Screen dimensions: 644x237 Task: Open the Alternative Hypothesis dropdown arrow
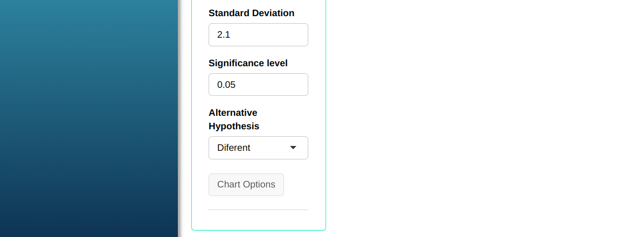click(x=293, y=148)
